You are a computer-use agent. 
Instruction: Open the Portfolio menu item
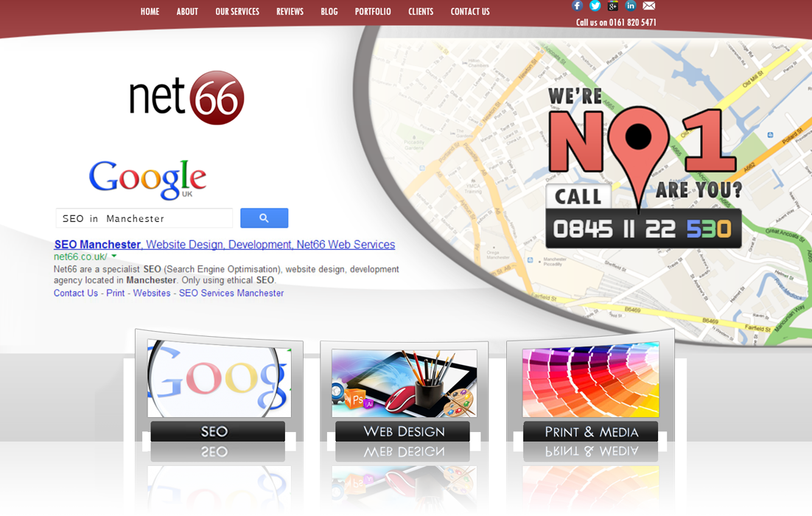coord(373,11)
